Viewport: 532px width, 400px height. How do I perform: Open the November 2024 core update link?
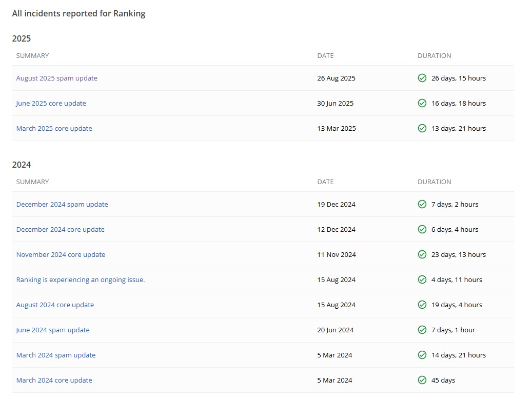pos(61,255)
